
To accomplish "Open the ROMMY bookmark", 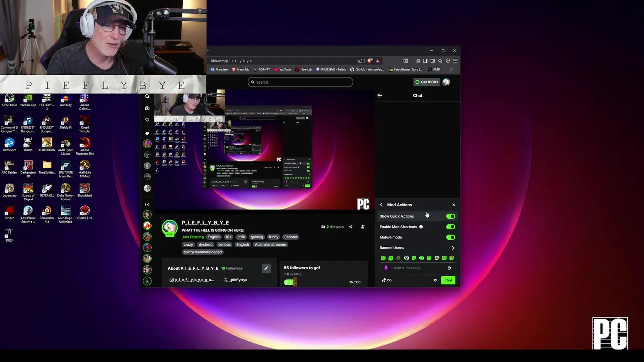I will (262, 69).
